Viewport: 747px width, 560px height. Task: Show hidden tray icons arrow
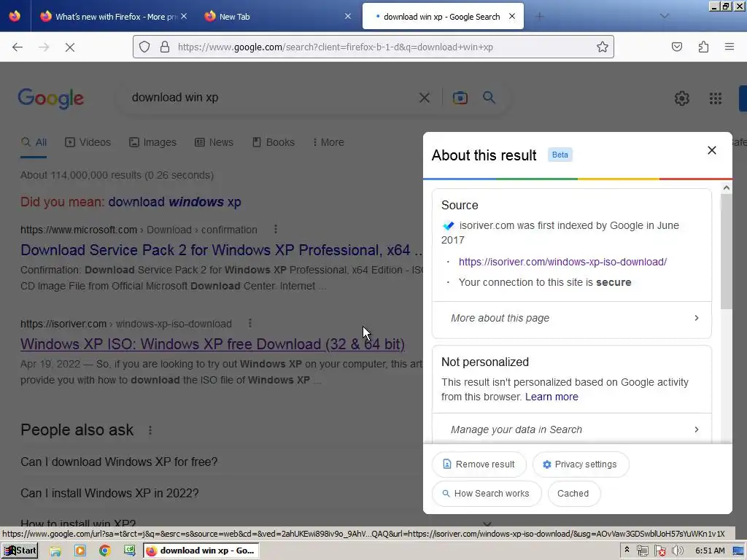click(x=627, y=551)
